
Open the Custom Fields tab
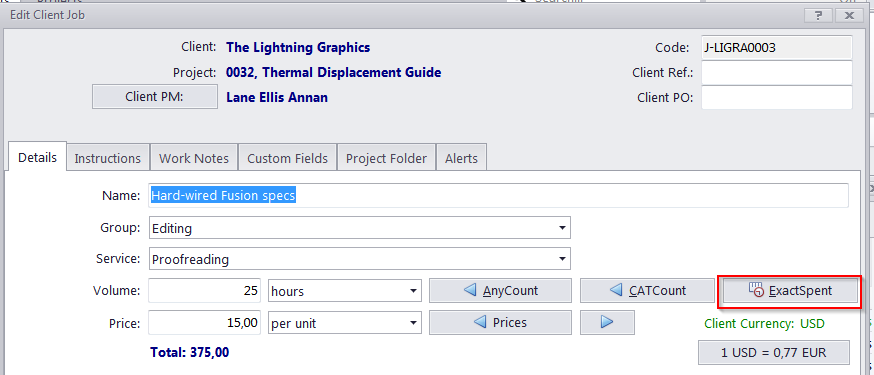[x=288, y=158]
